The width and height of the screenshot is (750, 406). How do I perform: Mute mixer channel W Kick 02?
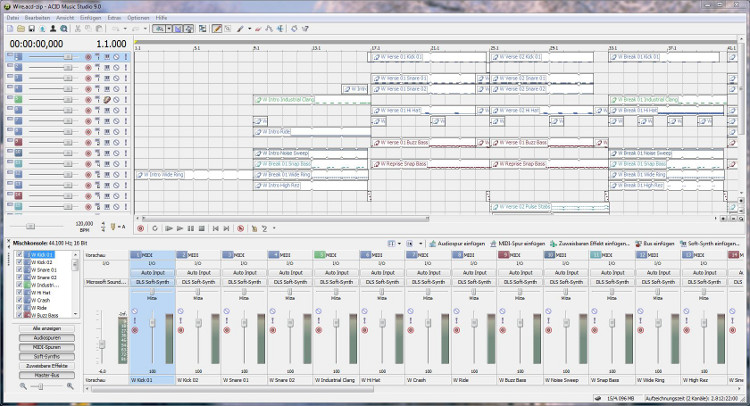tap(180, 311)
